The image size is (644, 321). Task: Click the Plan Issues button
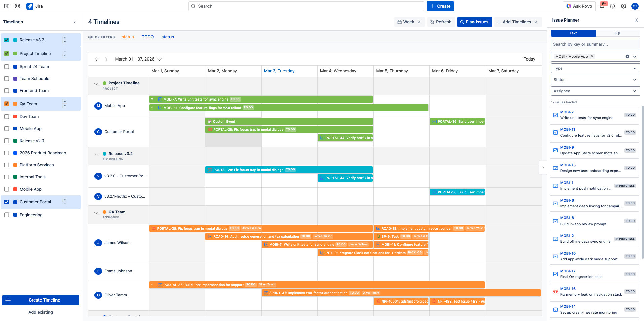[475, 22]
